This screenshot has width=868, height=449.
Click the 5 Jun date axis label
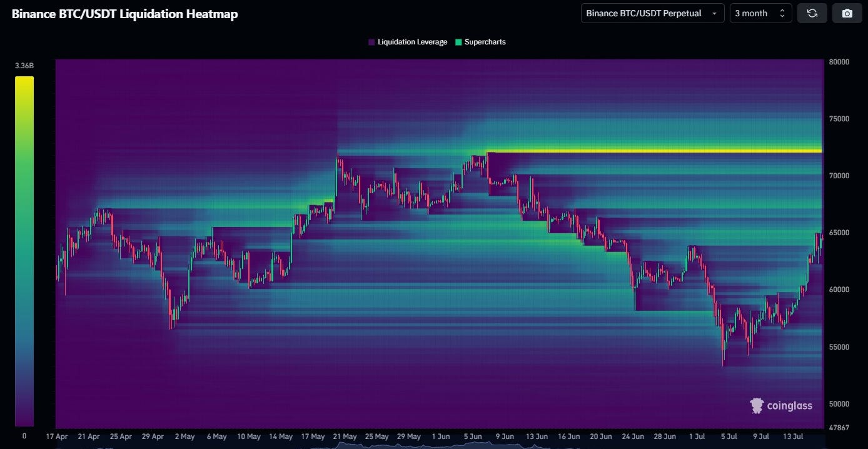[x=473, y=436]
